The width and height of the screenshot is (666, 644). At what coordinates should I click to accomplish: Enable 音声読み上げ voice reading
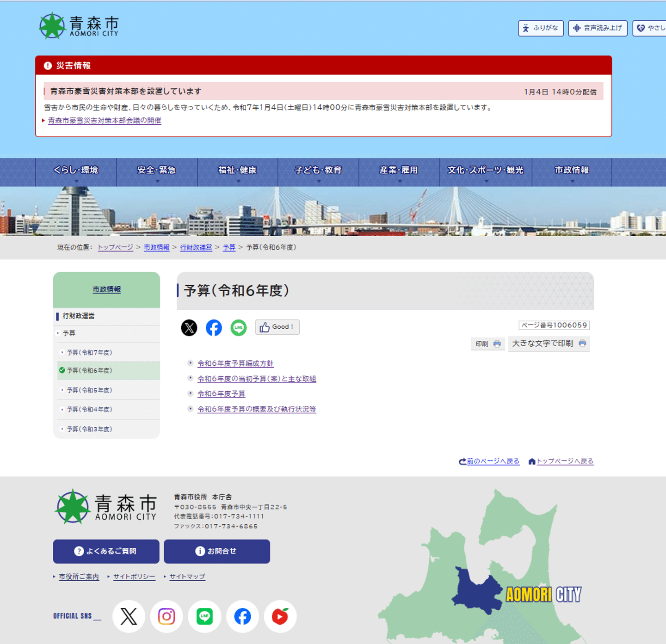coord(598,28)
